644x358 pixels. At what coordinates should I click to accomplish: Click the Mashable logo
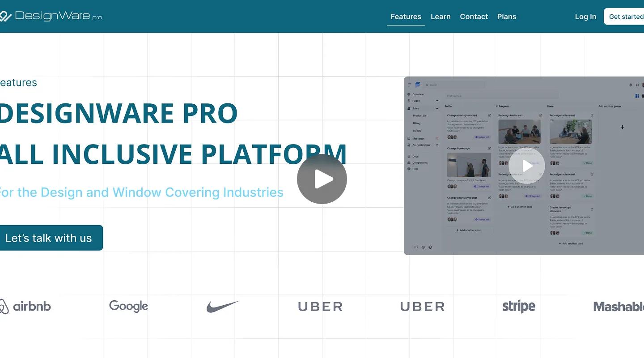click(x=619, y=307)
